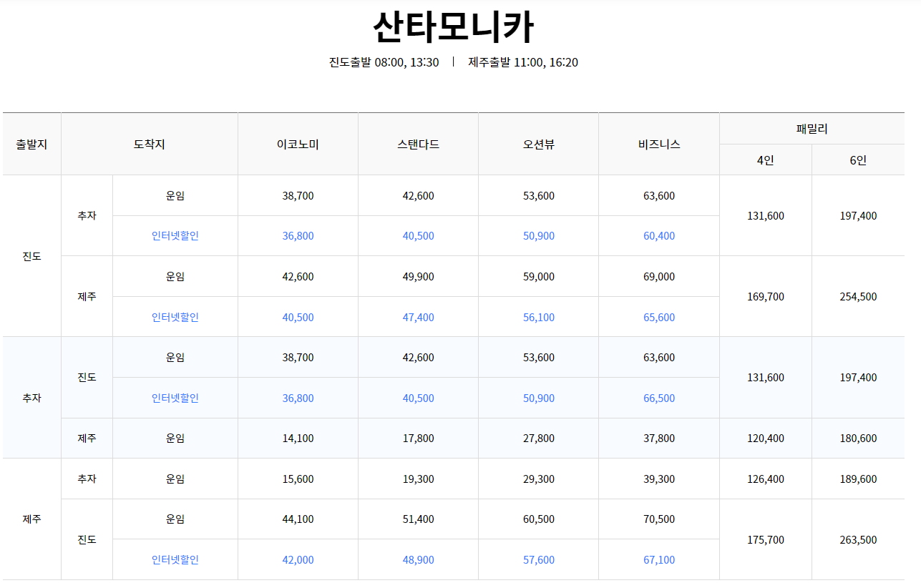Select the 51,400 standard fare
The image size is (921, 588).
pos(419,519)
